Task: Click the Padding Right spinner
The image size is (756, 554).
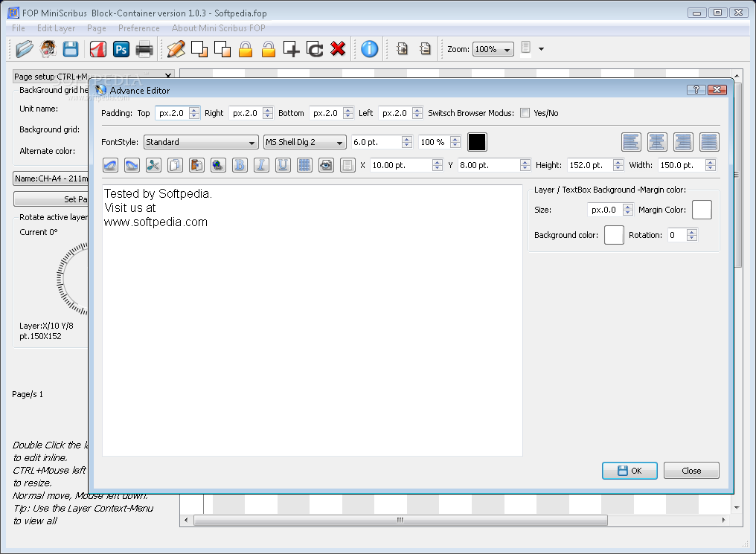Action: pyautogui.click(x=251, y=113)
